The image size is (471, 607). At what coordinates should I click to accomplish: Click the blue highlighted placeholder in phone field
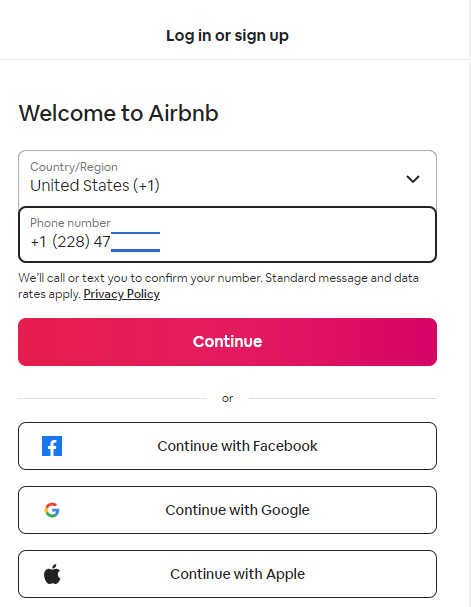click(x=135, y=242)
